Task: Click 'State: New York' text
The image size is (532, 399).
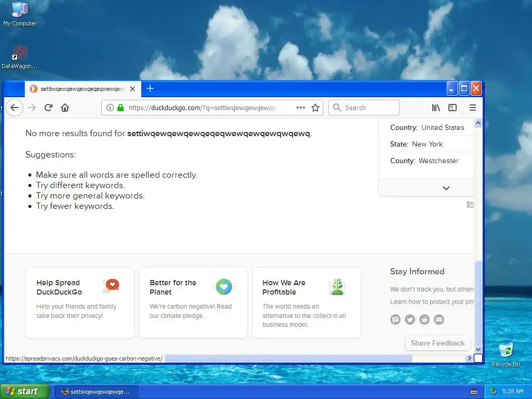Action: point(416,144)
